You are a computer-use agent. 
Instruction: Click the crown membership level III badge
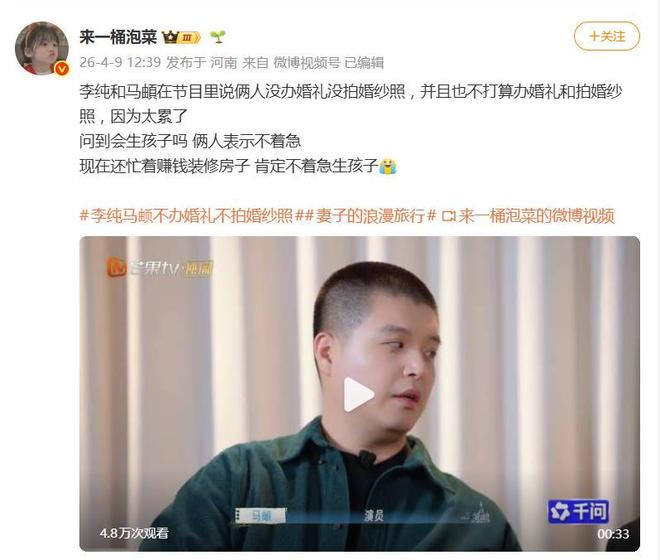click(x=181, y=37)
